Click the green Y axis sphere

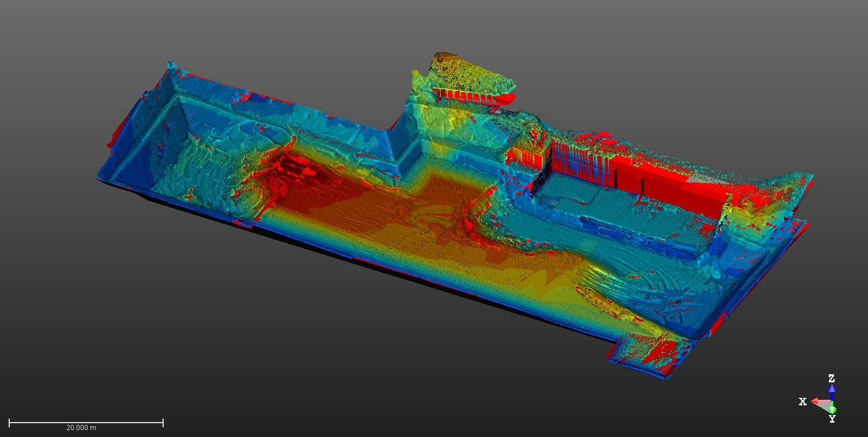[832, 409]
